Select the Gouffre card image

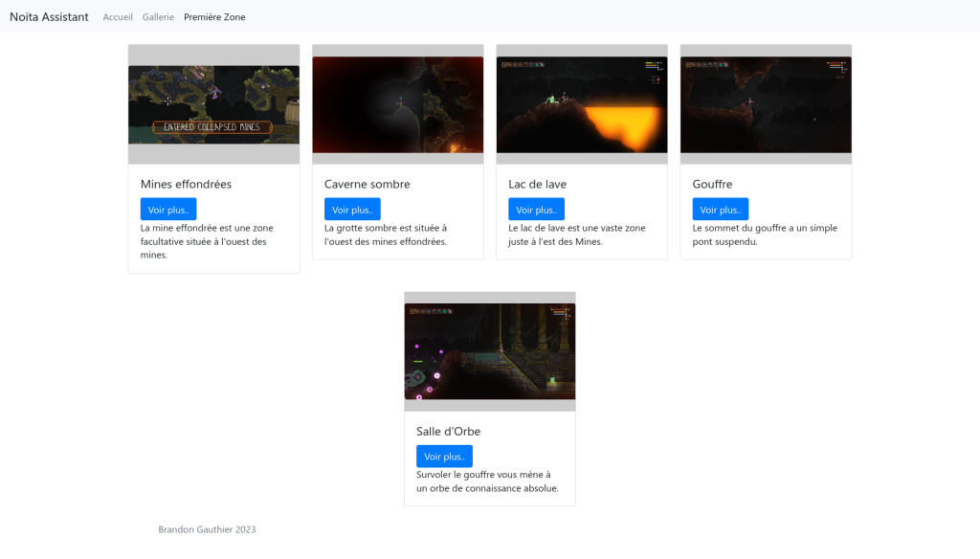[765, 104]
